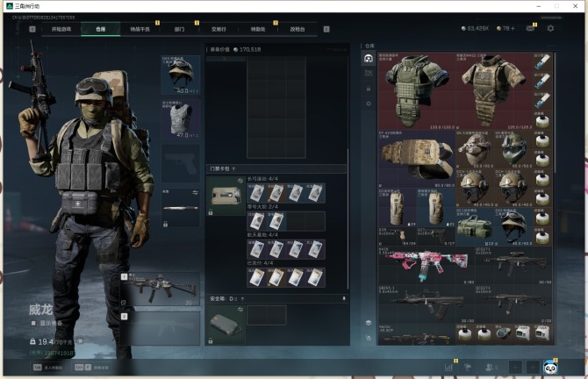The height and width of the screenshot is (379, 588).
Task: Click the second squad invite plus slot
Action: point(533,368)
